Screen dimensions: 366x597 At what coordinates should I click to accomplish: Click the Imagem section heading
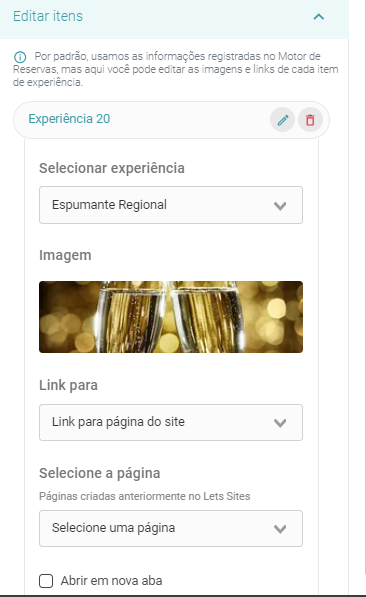(65, 255)
